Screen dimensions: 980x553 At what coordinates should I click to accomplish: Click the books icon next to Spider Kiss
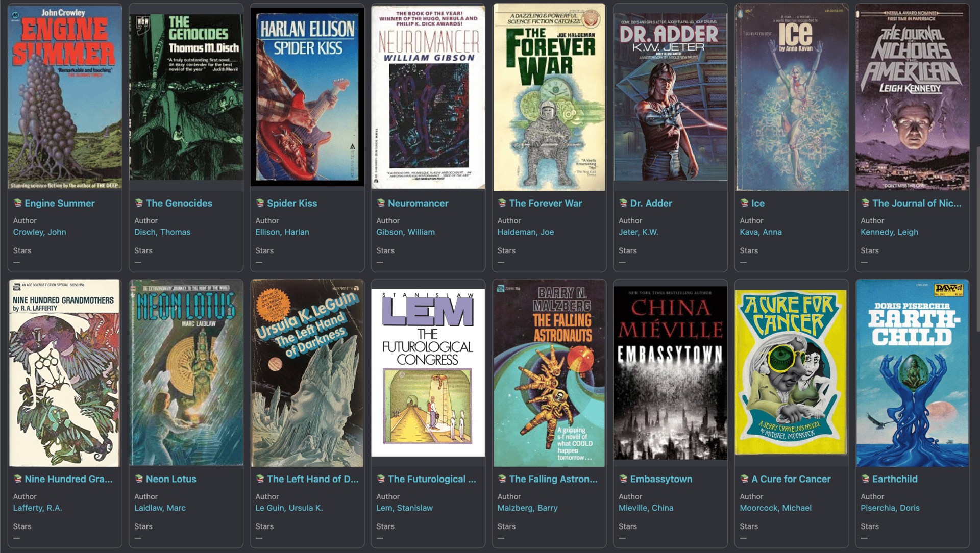[x=260, y=203]
